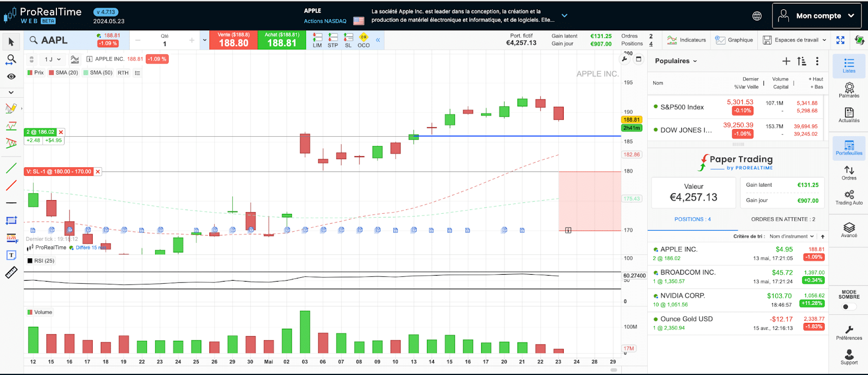Open the BROADCOM INC. position row
868x375 pixels.
[738, 277]
